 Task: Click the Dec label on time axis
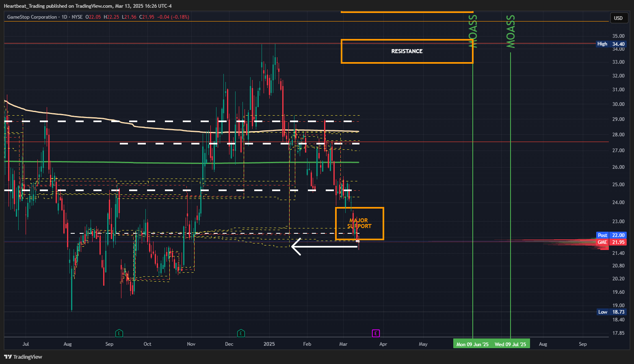click(x=229, y=344)
